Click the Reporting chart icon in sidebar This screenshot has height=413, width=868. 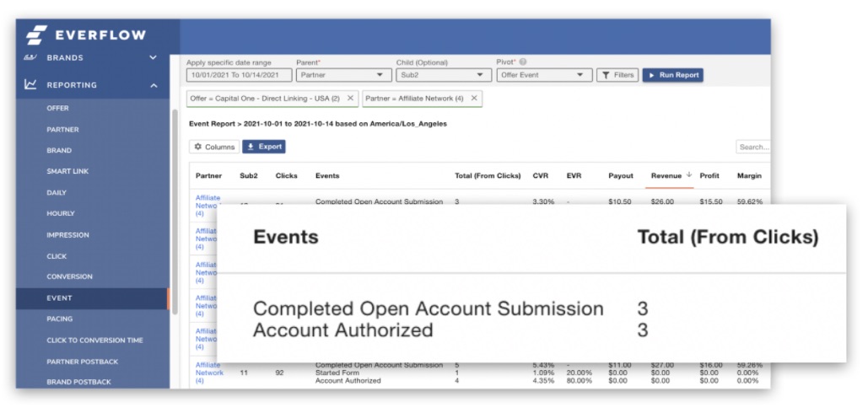(x=30, y=84)
